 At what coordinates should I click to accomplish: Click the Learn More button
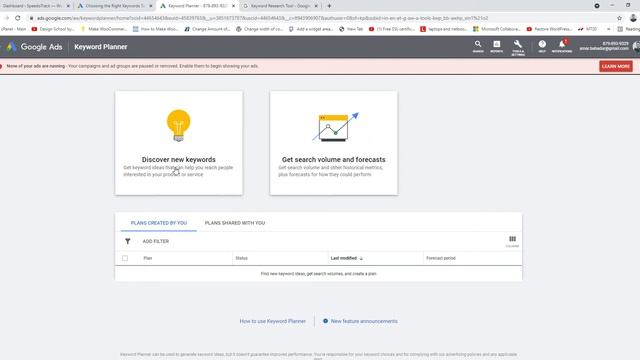click(616, 66)
